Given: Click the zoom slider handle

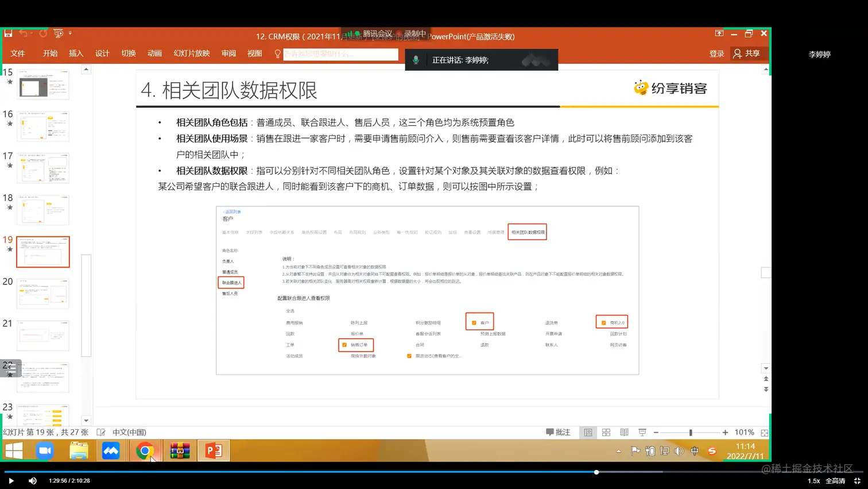Looking at the screenshot, I should click(x=691, y=433).
